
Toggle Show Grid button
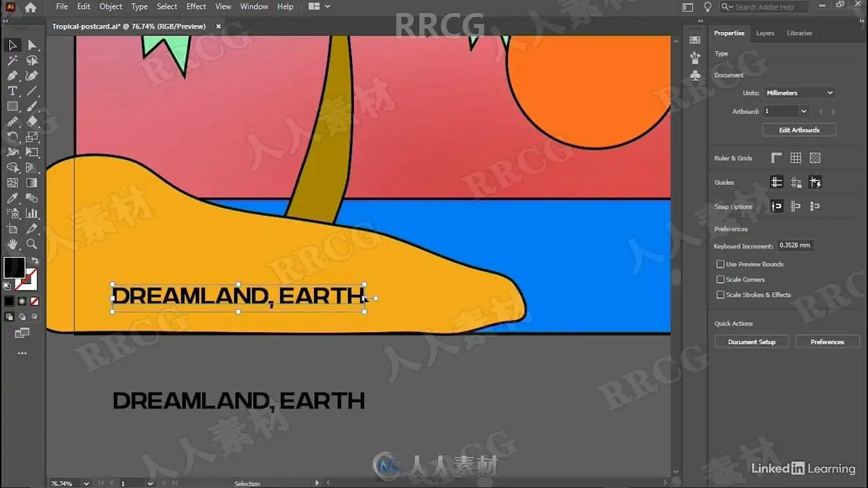tap(796, 158)
